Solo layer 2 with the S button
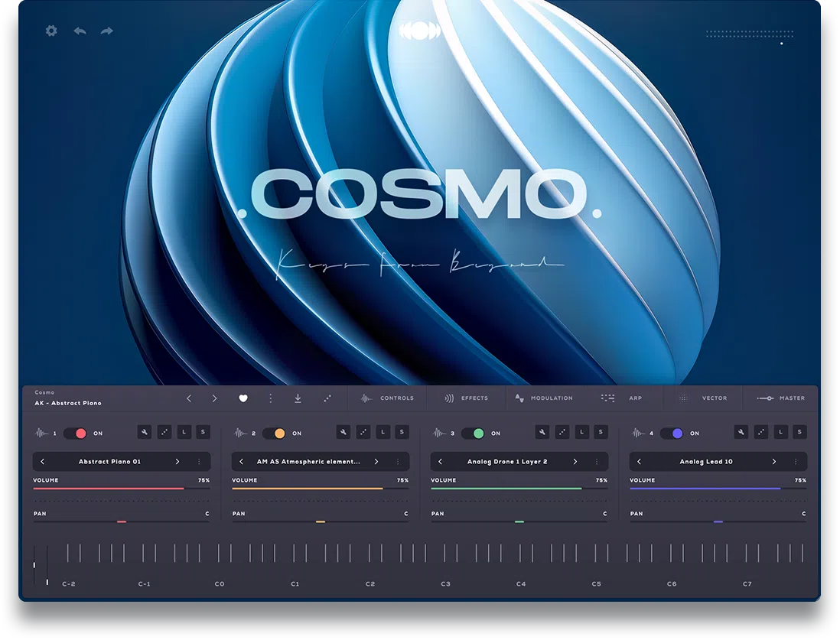The width and height of the screenshot is (840, 640). click(402, 432)
